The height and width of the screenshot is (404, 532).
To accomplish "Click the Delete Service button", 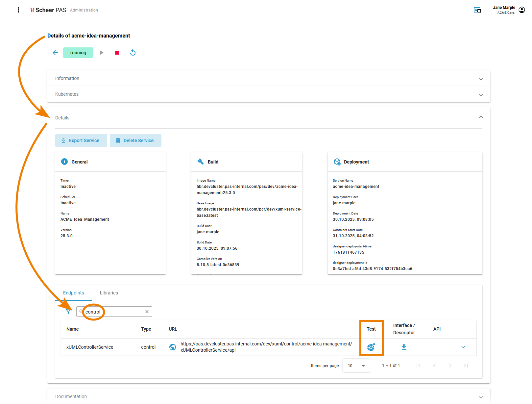I will pyautogui.click(x=135, y=140).
